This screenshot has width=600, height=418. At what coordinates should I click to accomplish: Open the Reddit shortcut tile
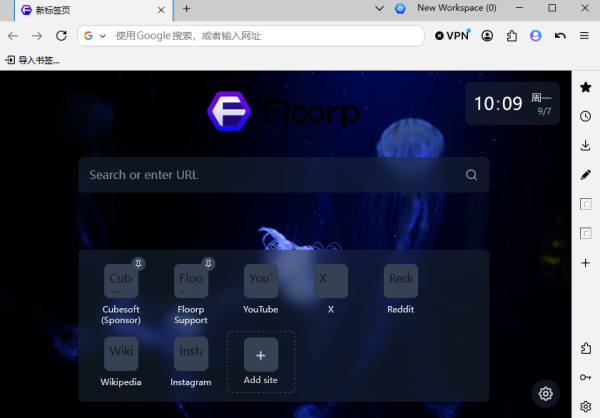(401, 290)
